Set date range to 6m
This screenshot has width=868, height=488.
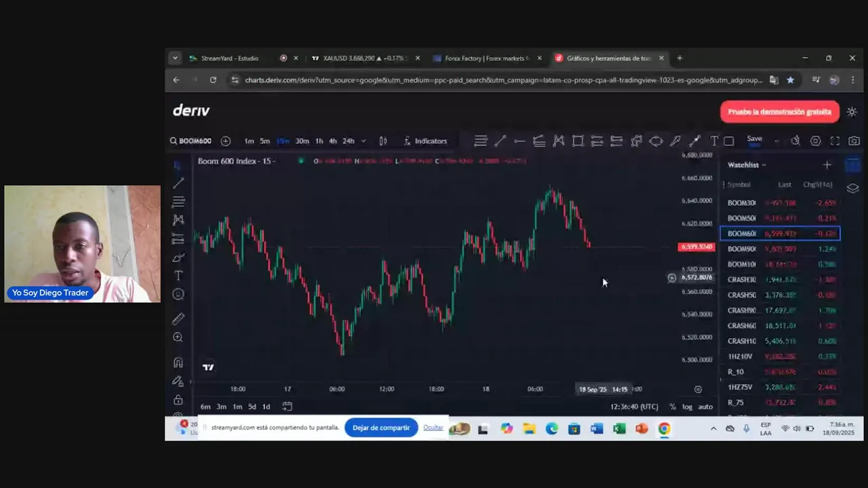(205, 407)
